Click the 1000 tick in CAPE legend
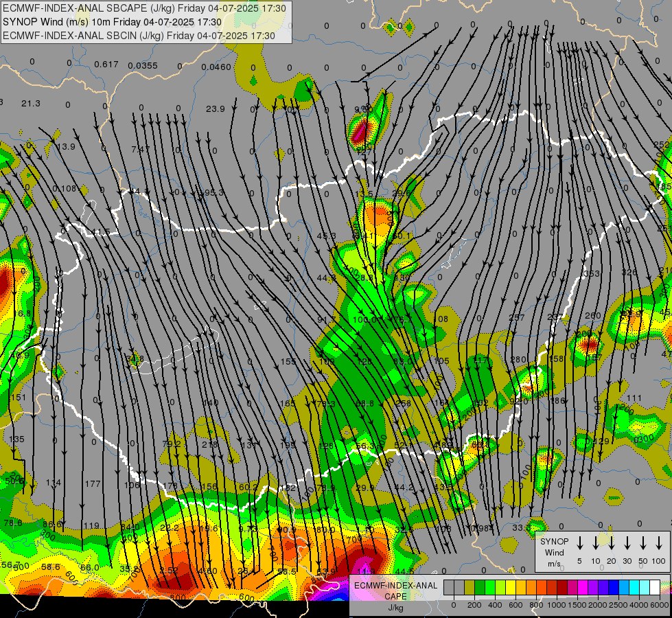 (556, 605)
